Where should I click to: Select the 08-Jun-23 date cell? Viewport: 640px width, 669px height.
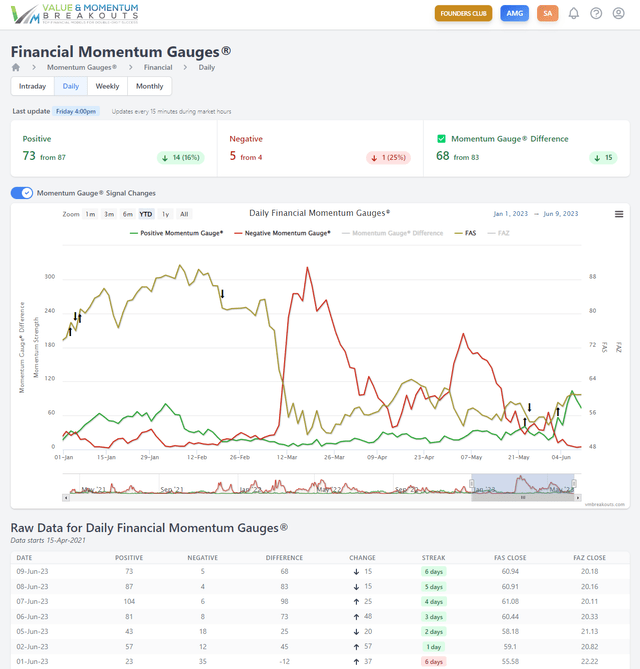[x=32, y=587]
